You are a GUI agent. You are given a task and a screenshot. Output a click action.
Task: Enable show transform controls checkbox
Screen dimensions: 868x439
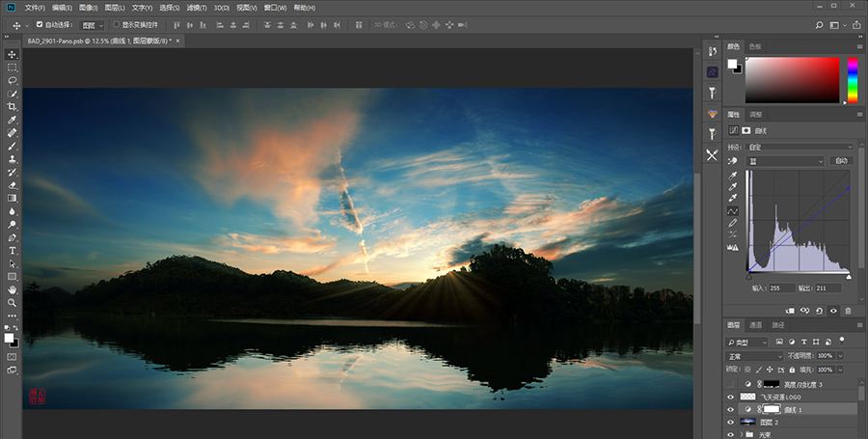click(117, 25)
